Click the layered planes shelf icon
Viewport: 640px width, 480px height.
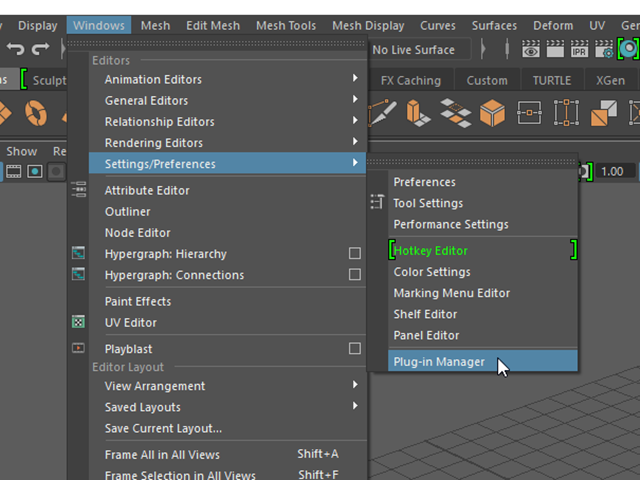tap(456, 113)
